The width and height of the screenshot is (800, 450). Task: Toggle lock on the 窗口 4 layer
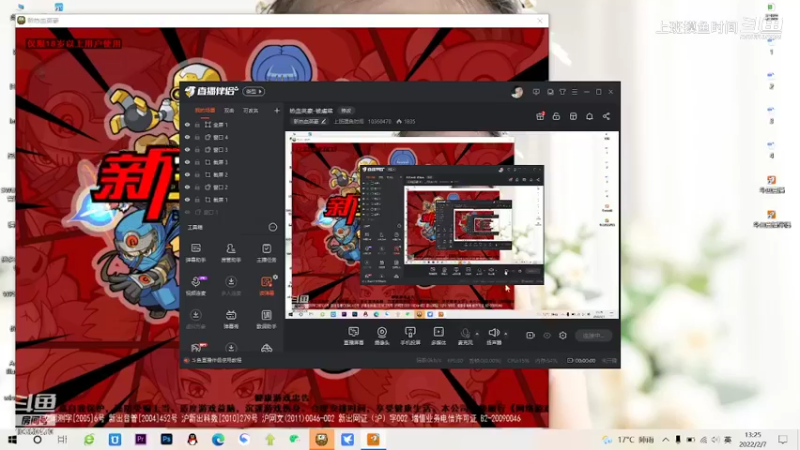[197, 137]
